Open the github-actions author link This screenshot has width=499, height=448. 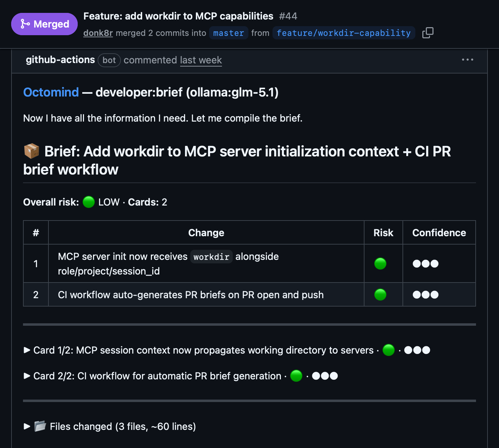(60, 60)
